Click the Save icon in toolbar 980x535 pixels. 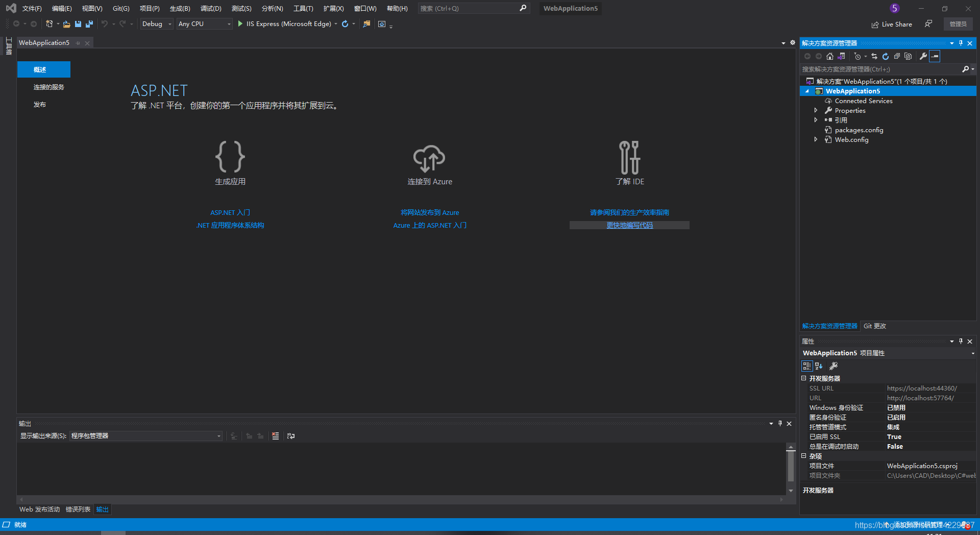click(x=78, y=24)
